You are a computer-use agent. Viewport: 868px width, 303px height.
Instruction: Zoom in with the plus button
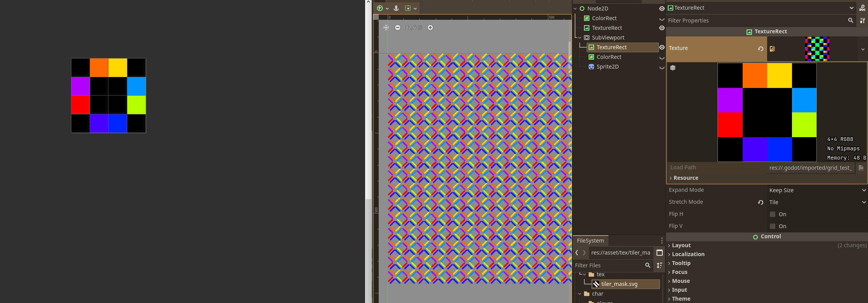click(430, 28)
